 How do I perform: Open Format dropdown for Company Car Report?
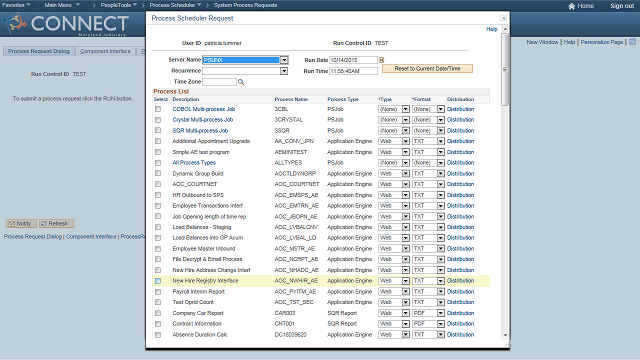(440, 313)
